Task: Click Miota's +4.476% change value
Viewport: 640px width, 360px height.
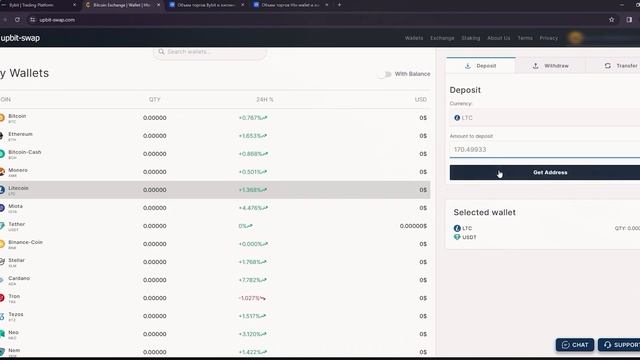Action: 253,208
